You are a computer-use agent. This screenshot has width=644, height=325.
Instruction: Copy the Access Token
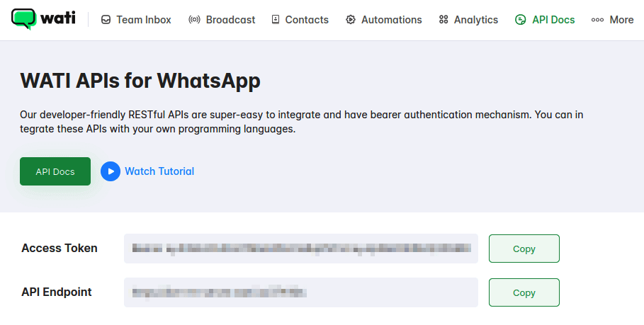click(x=524, y=249)
